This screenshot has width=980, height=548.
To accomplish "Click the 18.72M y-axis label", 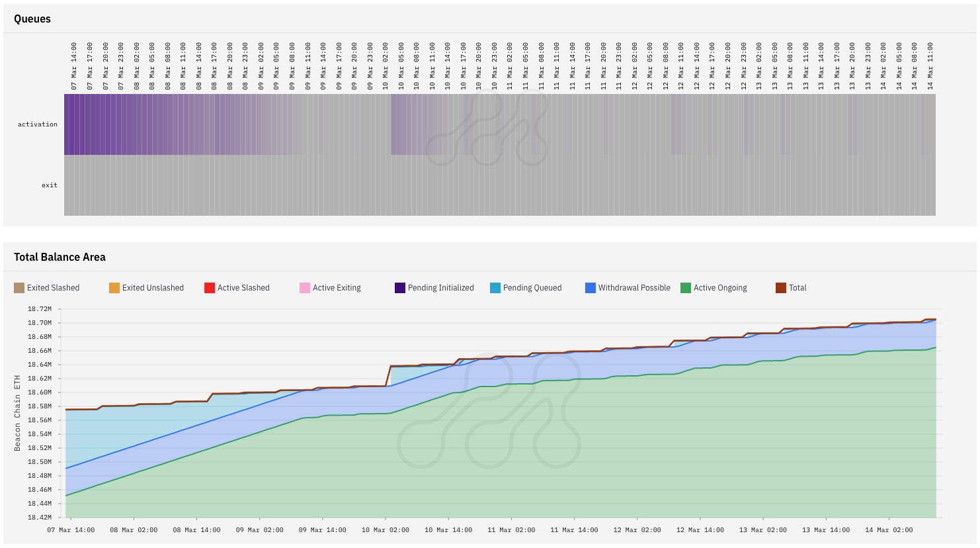I will 40,309.
